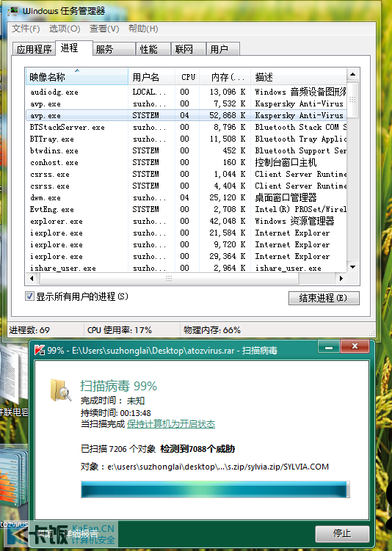Open the 帮助(H) menu
Viewport: 392px width, 551px height.
click(143, 29)
